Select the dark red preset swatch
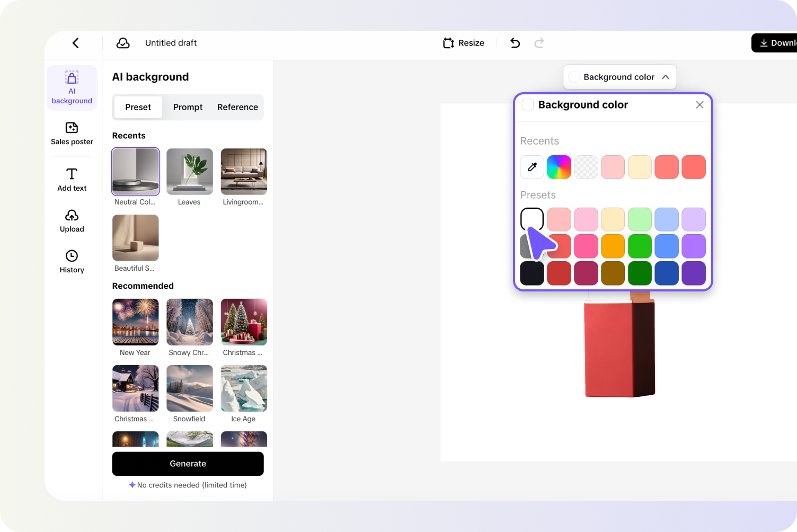 [559, 273]
